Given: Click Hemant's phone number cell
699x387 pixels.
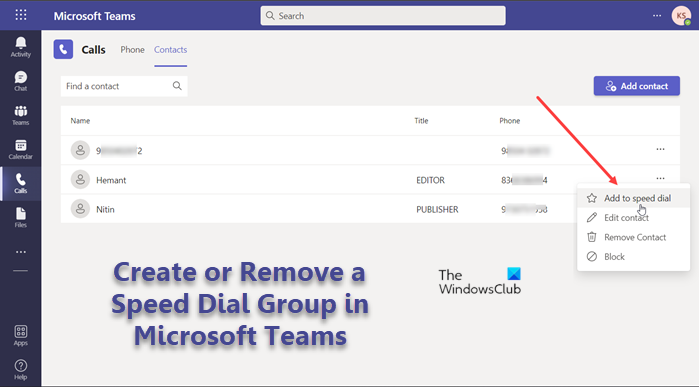Looking at the screenshot, I should (524, 180).
